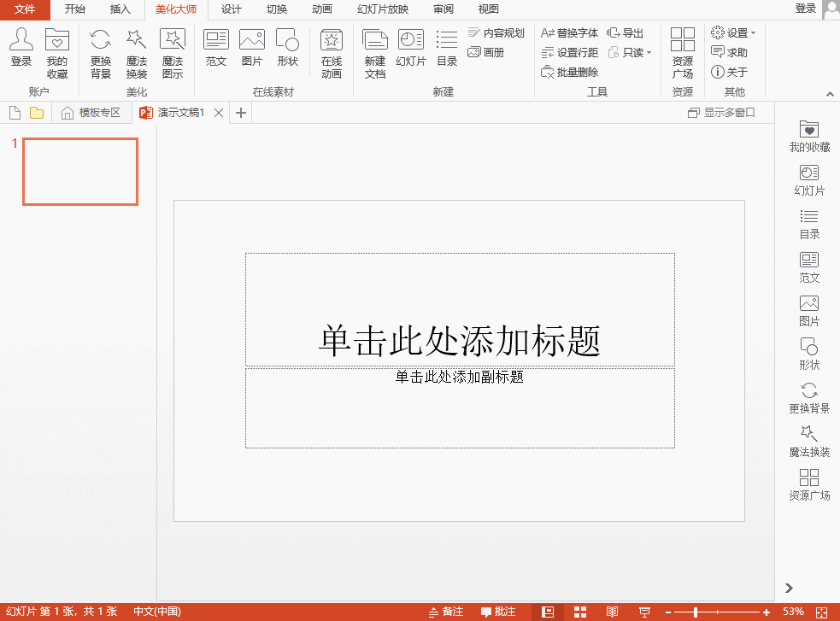Expand the 设置 dropdown
This screenshot has height=621, width=840.
[733, 33]
